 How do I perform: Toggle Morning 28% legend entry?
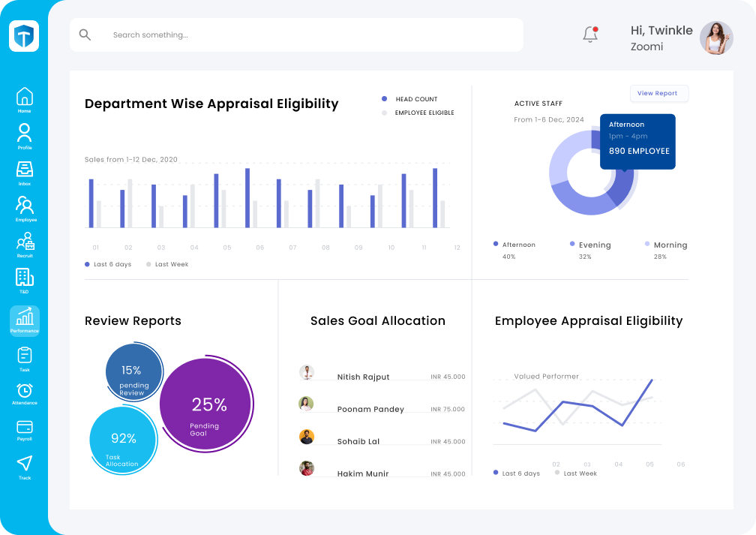click(x=666, y=250)
